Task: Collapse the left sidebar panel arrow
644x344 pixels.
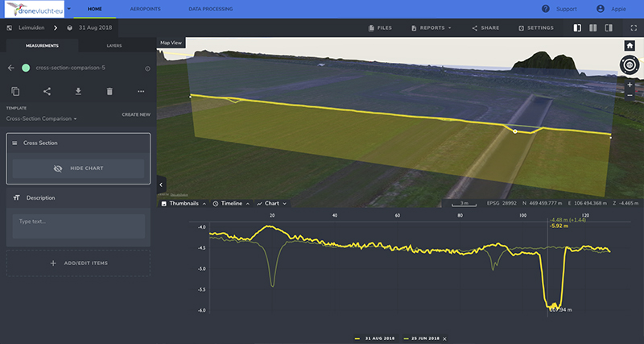Action: tap(161, 184)
